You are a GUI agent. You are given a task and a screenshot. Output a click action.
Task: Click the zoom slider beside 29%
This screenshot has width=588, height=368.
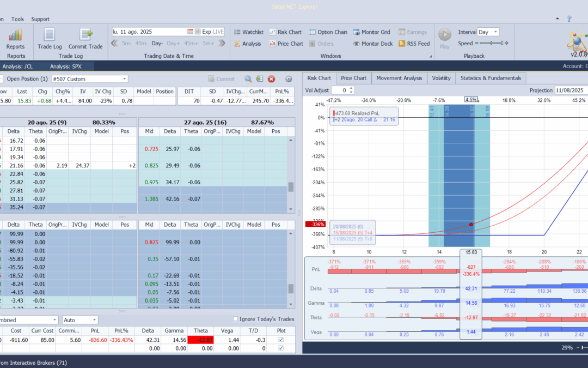coord(583,348)
